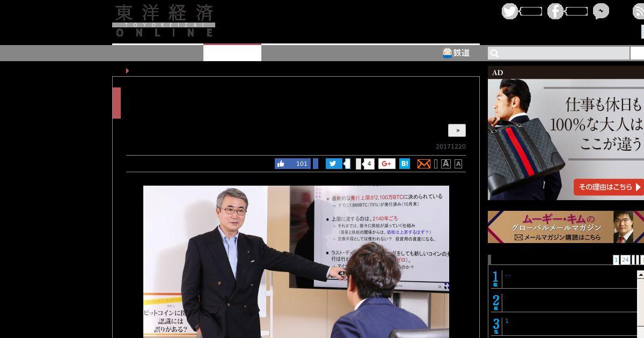Select ranking tab labeled 1
The height and width of the screenshot is (338, 644).
tap(616, 260)
